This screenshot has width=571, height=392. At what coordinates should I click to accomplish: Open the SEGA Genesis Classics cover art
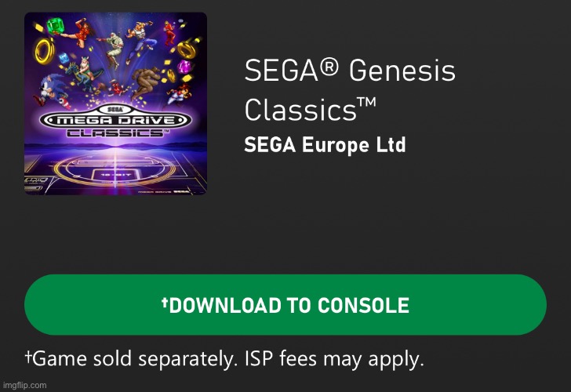pos(115,103)
